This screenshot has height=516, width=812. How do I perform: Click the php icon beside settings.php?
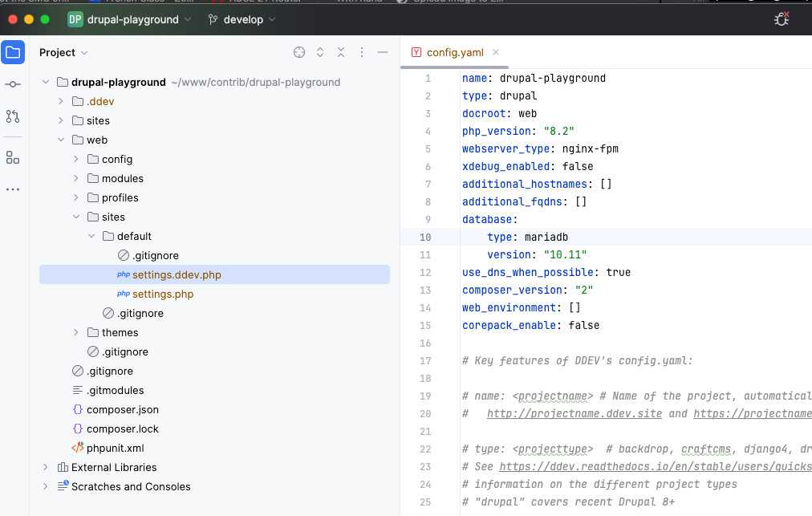pyautogui.click(x=124, y=294)
